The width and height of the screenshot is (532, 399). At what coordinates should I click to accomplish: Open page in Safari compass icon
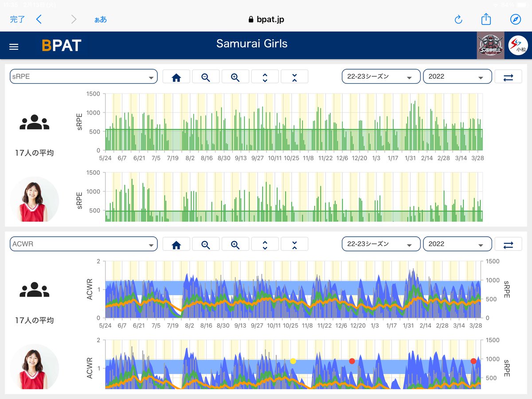pos(515,19)
